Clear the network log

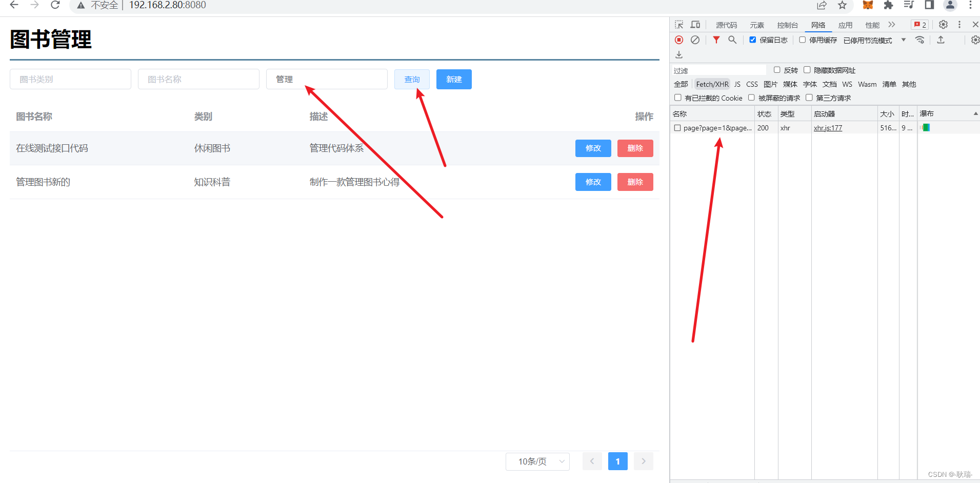point(695,40)
